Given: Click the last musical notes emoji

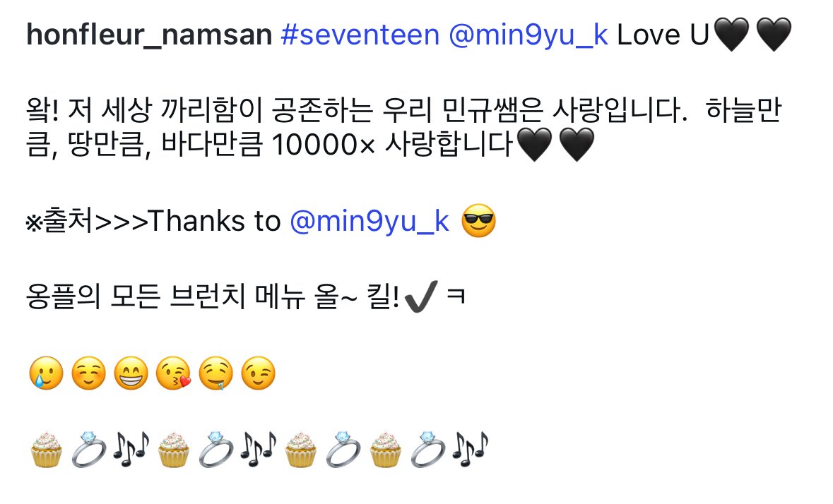Looking at the screenshot, I should click(x=470, y=449).
